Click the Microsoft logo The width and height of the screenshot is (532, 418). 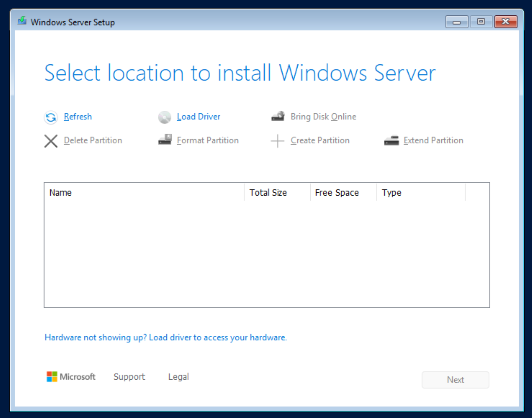point(71,377)
